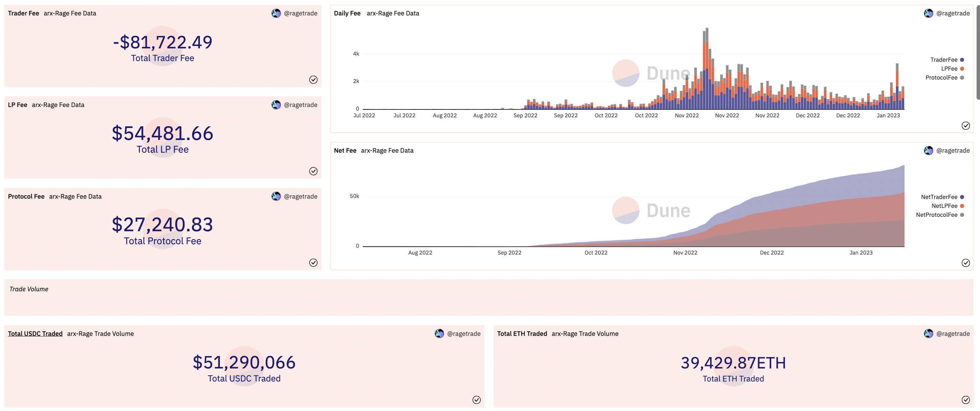Image resolution: width=980 pixels, height=411 pixels.
Task: Open the Daily Fee chart title link
Action: (x=347, y=13)
